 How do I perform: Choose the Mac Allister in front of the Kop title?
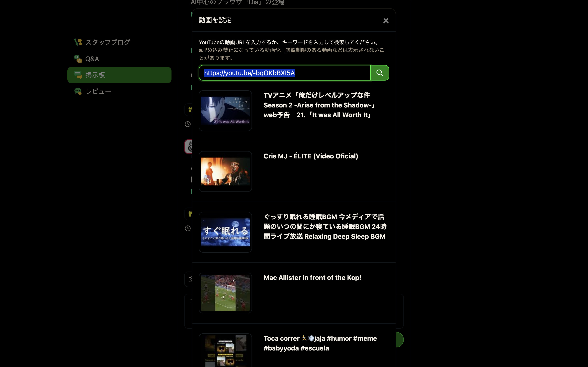[312, 278]
